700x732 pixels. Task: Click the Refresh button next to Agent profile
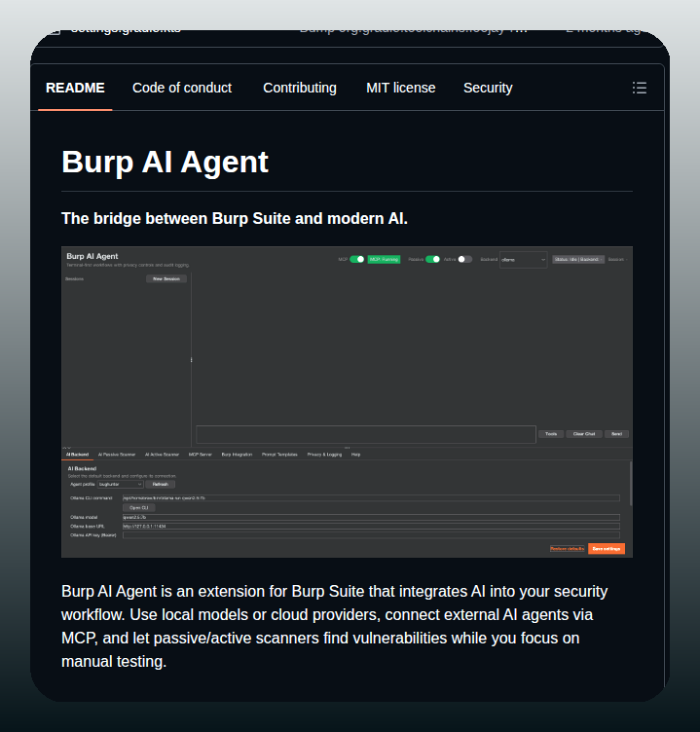tap(161, 484)
